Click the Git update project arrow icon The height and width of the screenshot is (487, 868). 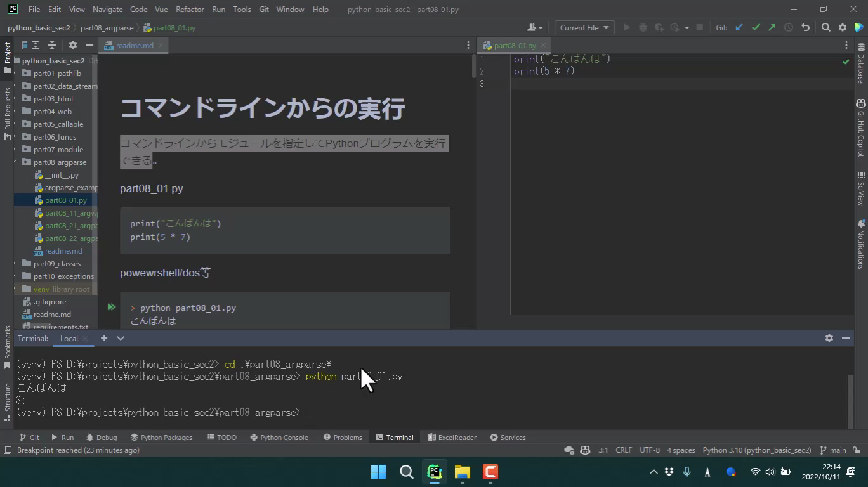pyautogui.click(x=739, y=27)
